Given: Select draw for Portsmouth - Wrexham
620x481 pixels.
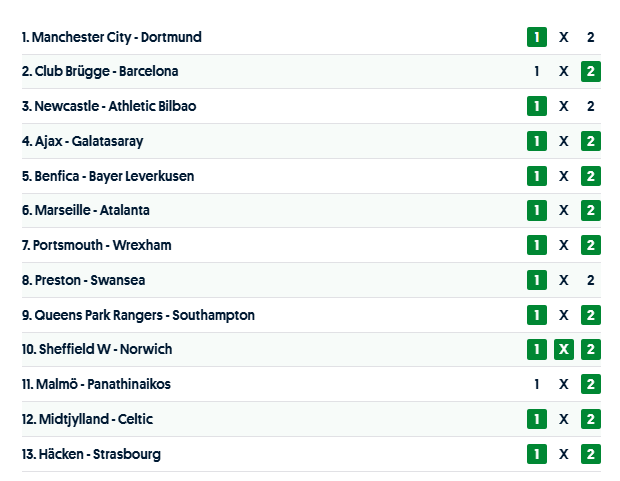Looking at the screenshot, I should click(564, 245).
